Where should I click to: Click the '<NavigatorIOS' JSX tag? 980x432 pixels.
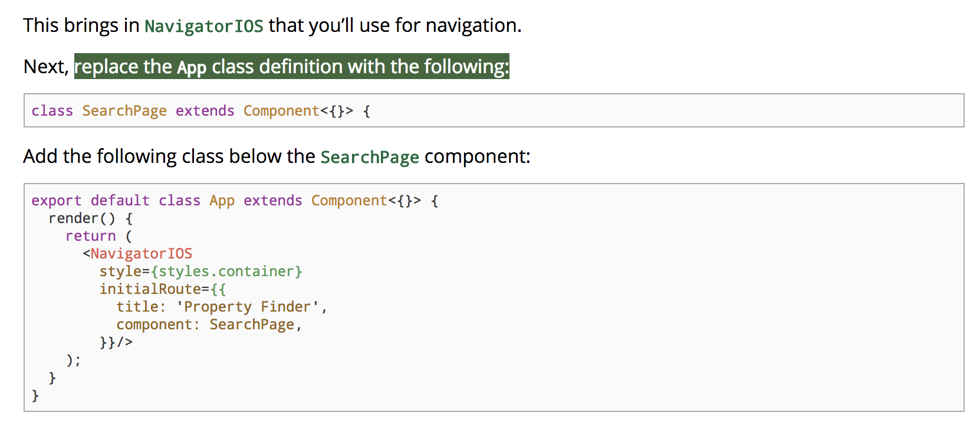(x=137, y=254)
